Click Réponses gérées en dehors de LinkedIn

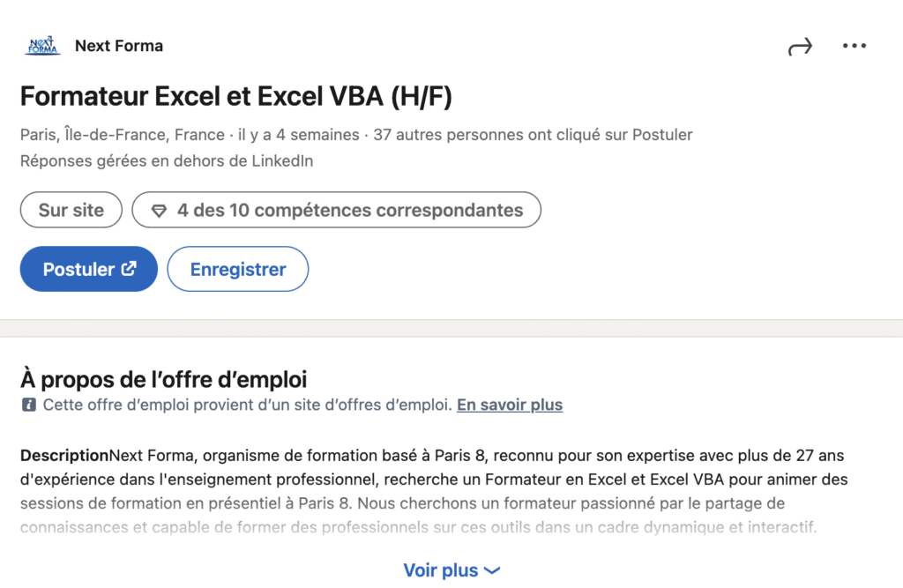point(167,160)
